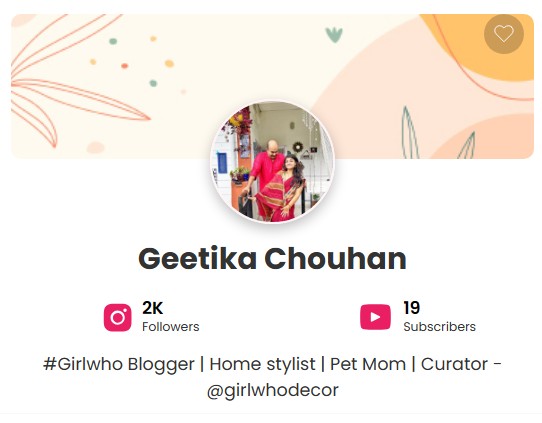This screenshot has height=423, width=542.
Task: Click the woman in pink saree
Action: point(282,190)
